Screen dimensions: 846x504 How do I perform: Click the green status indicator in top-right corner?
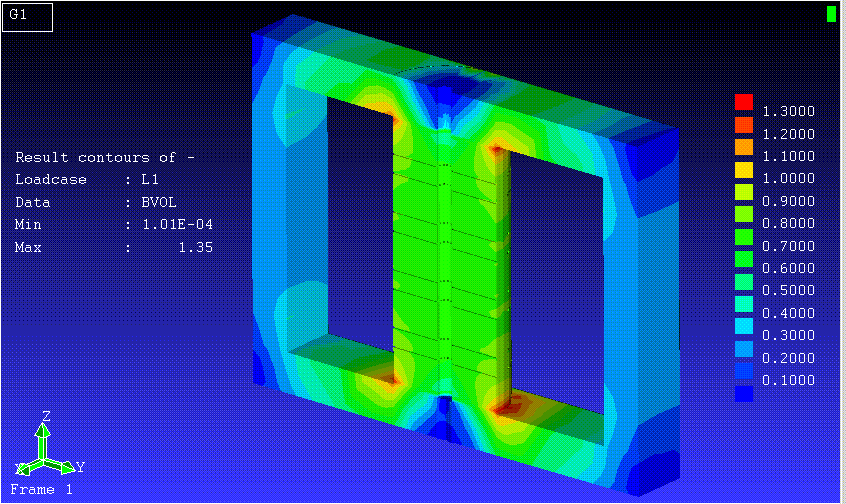coord(831,13)
